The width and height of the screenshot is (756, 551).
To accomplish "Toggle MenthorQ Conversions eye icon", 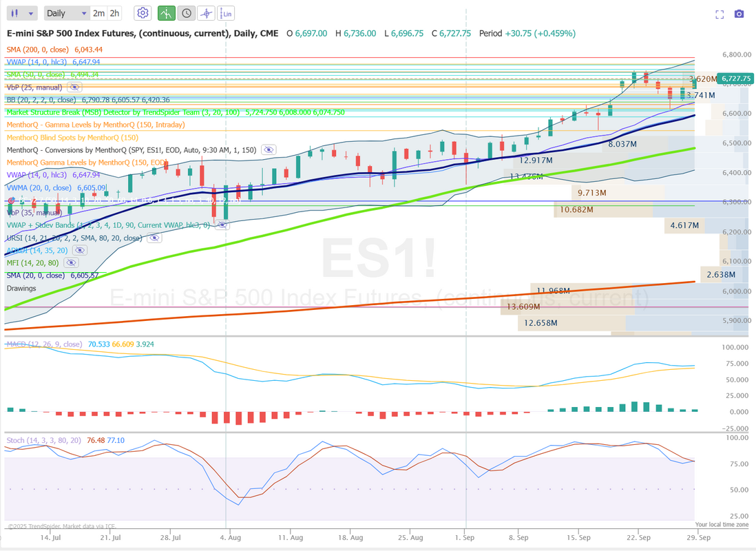I will coord(269,149).
